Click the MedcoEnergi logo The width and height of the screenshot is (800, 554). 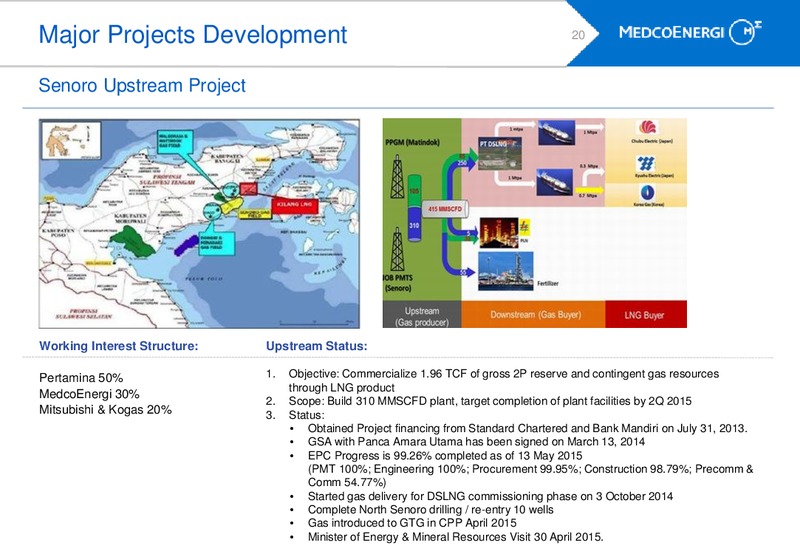pyautogui.click(x=690, y=32)
